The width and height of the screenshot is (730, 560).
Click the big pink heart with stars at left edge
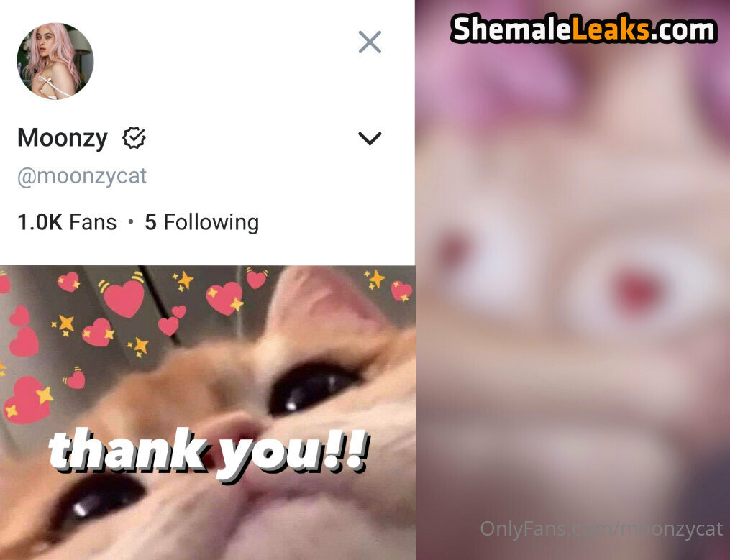28,400
